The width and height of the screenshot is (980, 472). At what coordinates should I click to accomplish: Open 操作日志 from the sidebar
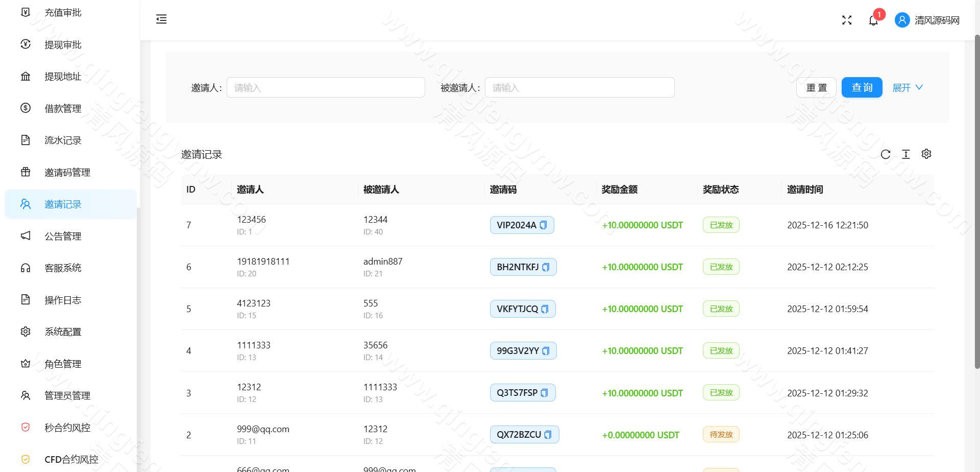pyautogui.click(x=63, y=300)
